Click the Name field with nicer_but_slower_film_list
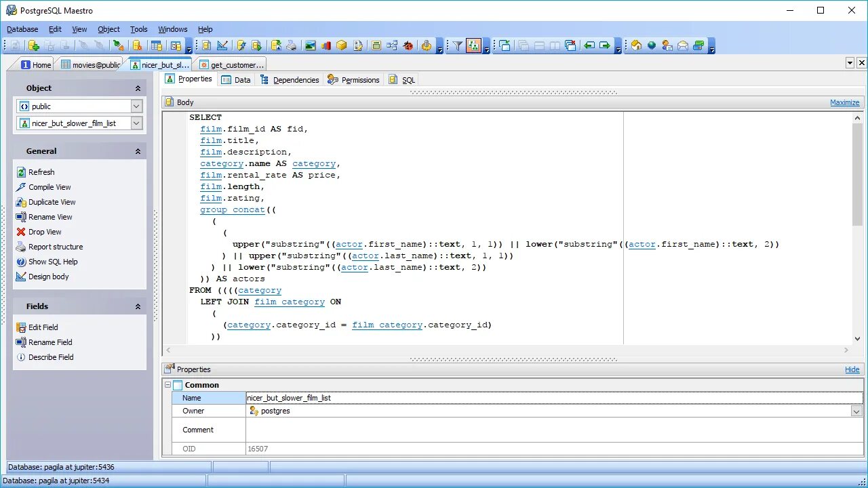 coord(554,398)
